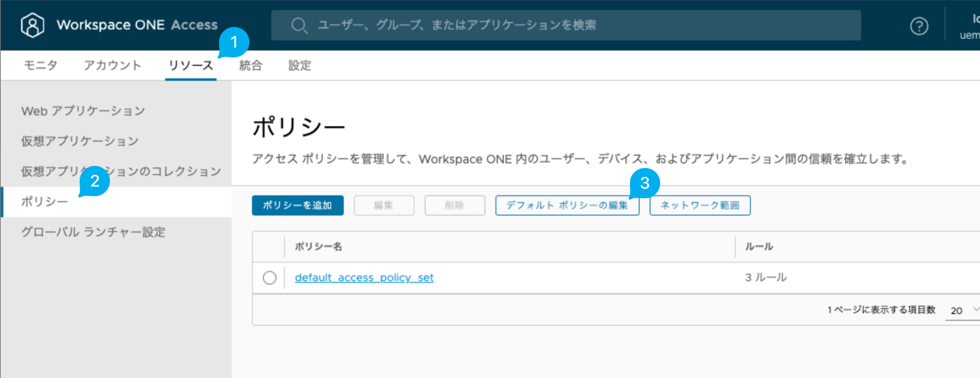
Task: Click the Workspace ONE Access title text
Action: coord(137,25)
